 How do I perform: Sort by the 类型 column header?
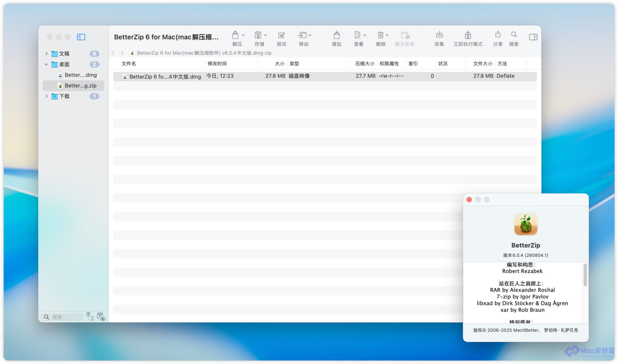tap(294, 63)
